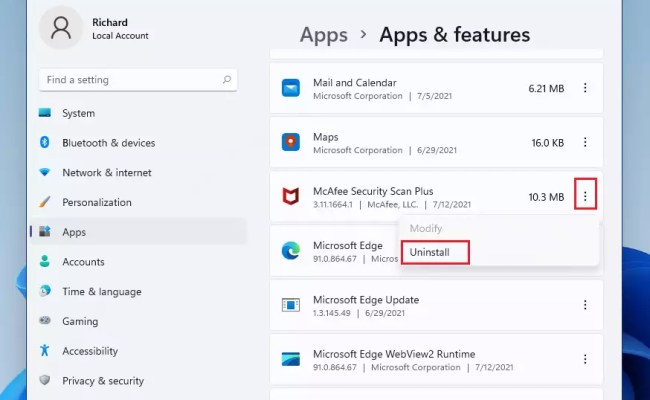The width and height of the screenshot is (650, 400).
Task: Click the 1.3.145.49 version text
Action: click(331, 313)
